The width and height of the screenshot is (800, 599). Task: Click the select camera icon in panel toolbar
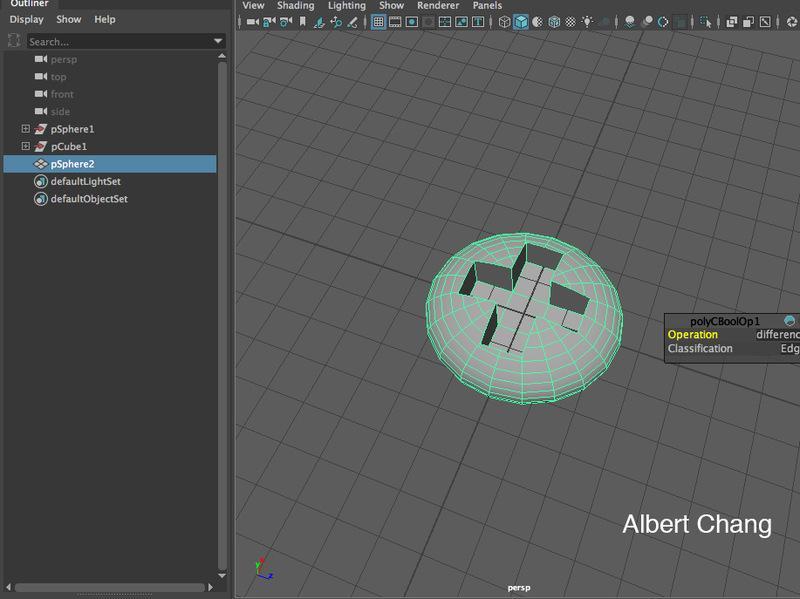click(251, 21)
